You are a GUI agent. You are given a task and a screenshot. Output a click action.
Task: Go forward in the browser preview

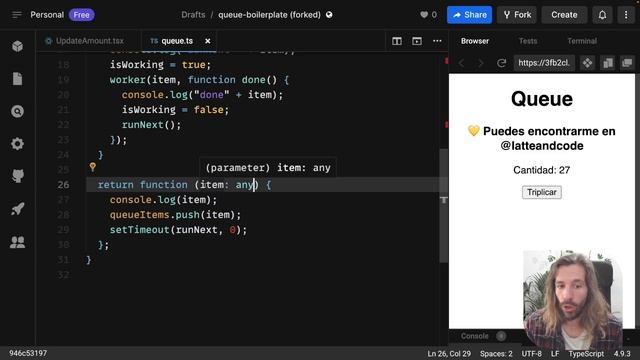(481, 63)
